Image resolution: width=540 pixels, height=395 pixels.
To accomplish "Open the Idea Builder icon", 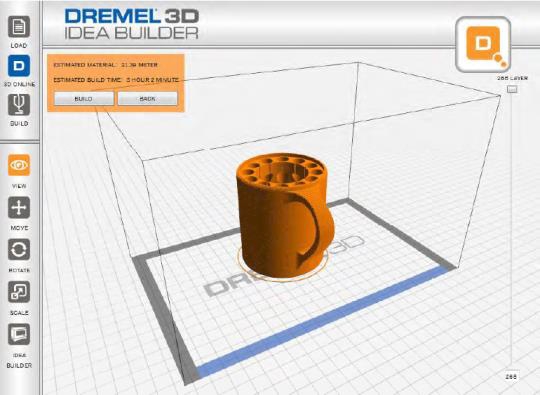I will pyautogui.click(x=19, y=334).
